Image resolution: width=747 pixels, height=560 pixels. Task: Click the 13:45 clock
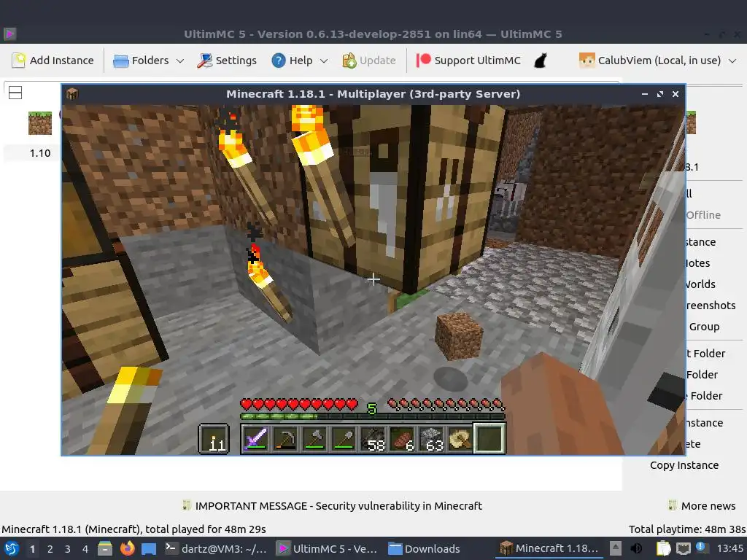(x=730, y=548)
